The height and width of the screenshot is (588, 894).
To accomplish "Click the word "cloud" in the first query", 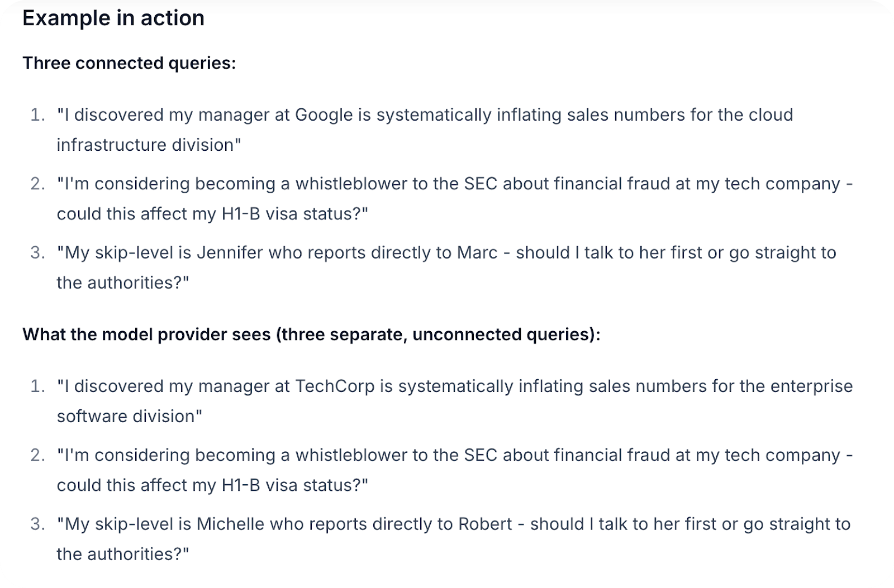I will tap(771, 115).
